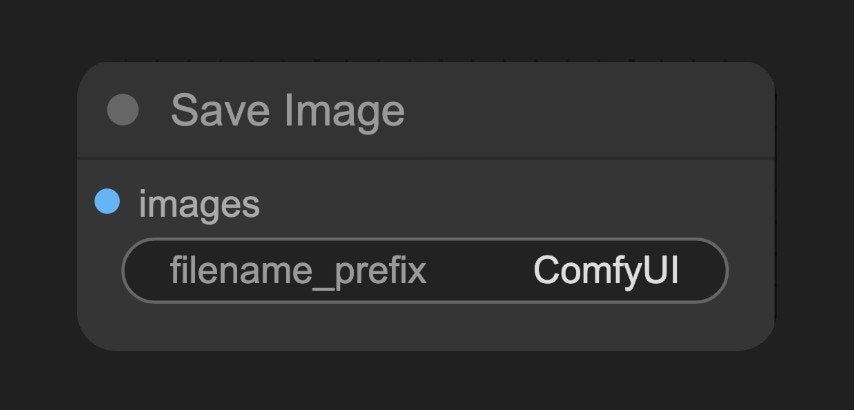This screenshot has height=410, width=854.
Task: Click the filename_prefix label text
Action: coord(298,271)
